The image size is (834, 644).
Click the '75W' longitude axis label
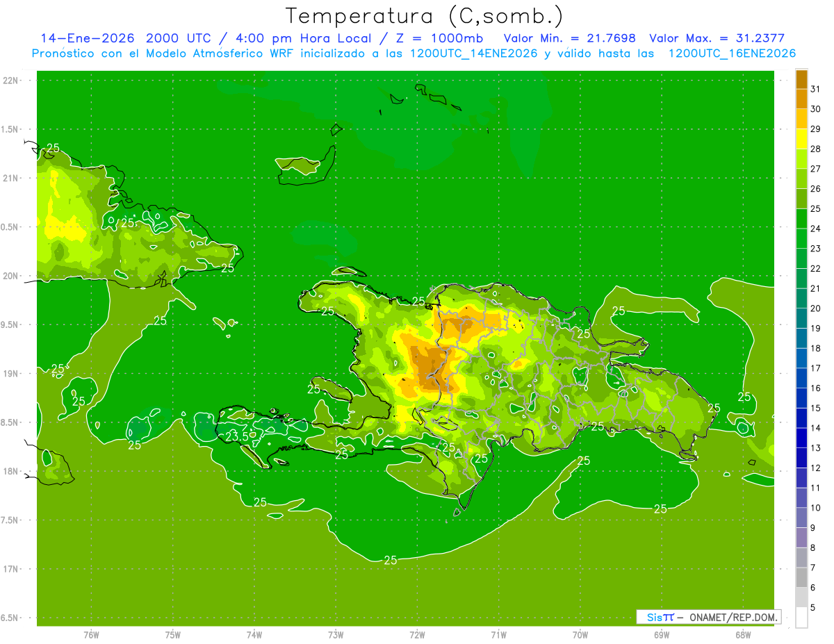(x=173, y=635)
